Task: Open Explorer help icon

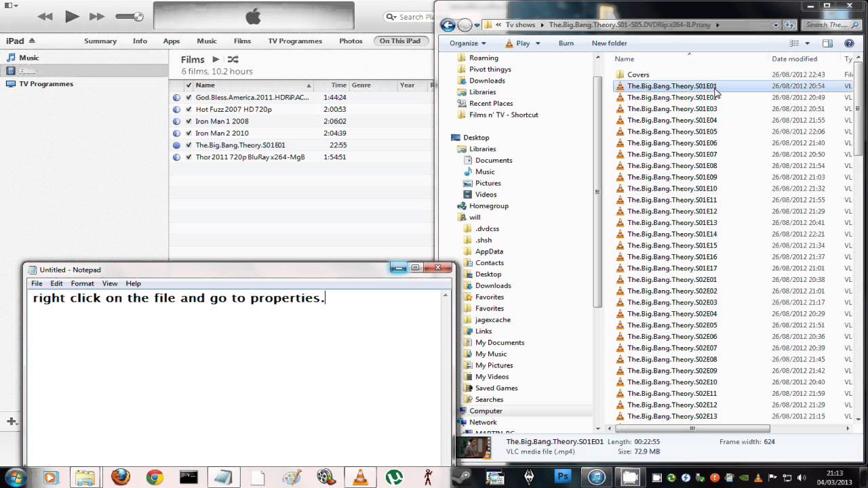Action: tap(849, 43)
